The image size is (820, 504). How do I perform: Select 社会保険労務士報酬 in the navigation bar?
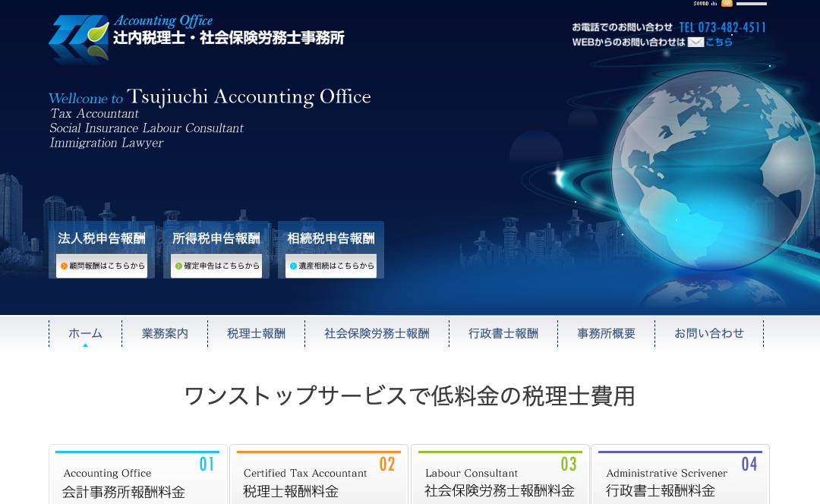(377, 333)
